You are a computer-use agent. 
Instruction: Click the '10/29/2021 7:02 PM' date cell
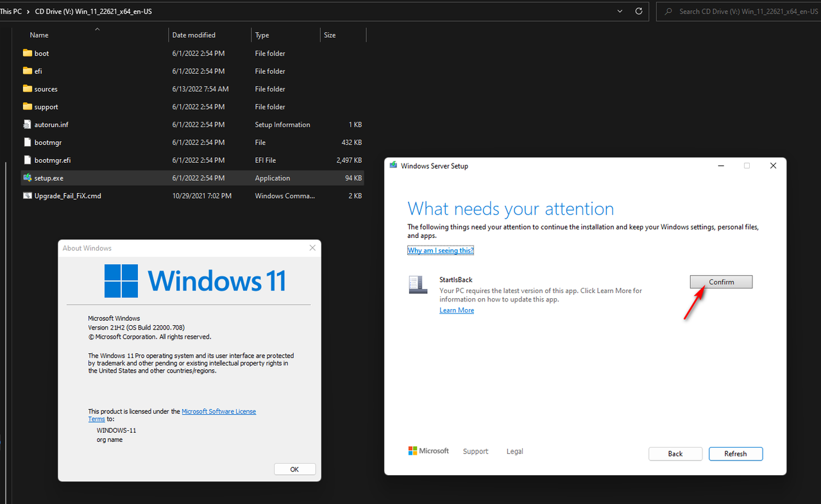point(202,196)
